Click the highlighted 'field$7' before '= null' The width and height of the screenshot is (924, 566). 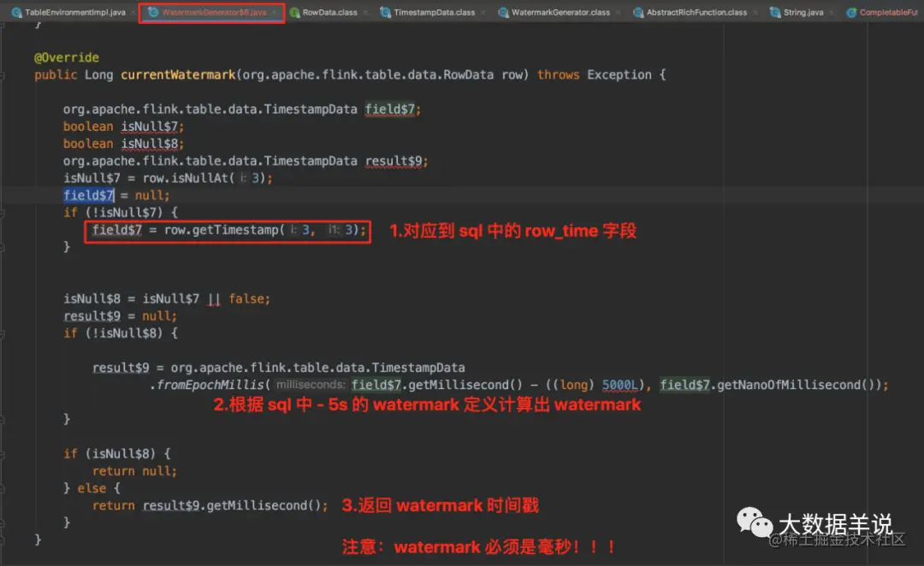pos(88,196)
